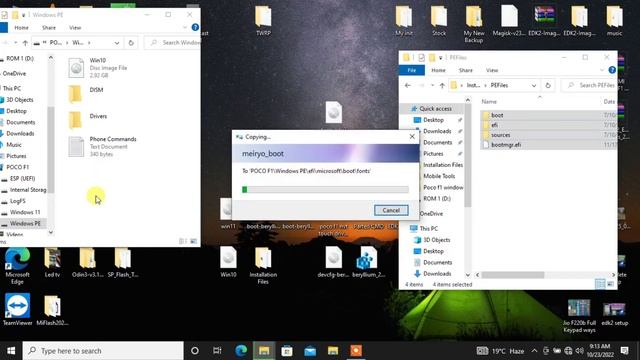Viewport: 640px width, 360px height.
Task: Open help in Windows PE window
Action: pos(195,27)
